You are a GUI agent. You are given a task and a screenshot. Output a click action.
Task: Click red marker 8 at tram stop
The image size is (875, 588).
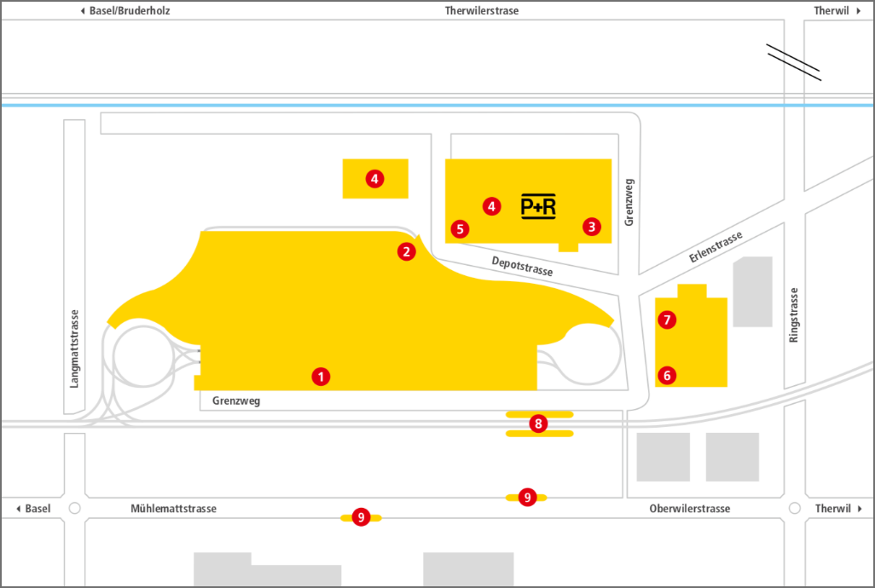pos(538,424)
